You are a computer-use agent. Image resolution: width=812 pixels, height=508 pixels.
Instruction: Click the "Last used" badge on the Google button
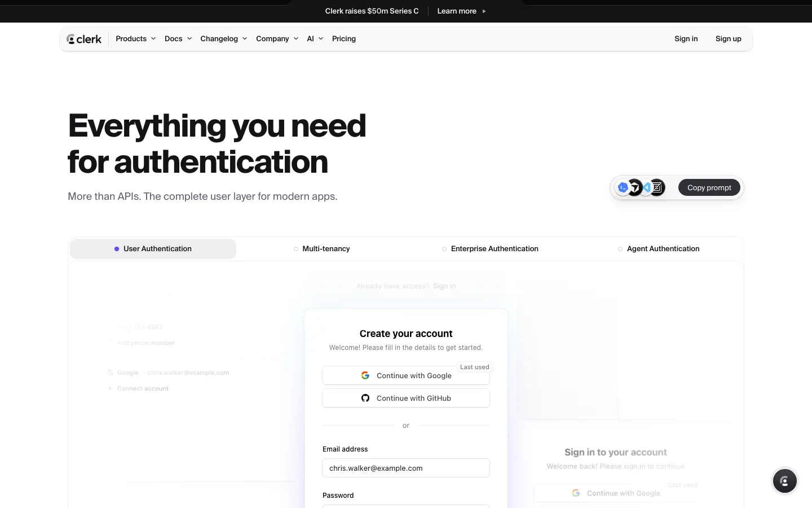[x=475, y=367]
